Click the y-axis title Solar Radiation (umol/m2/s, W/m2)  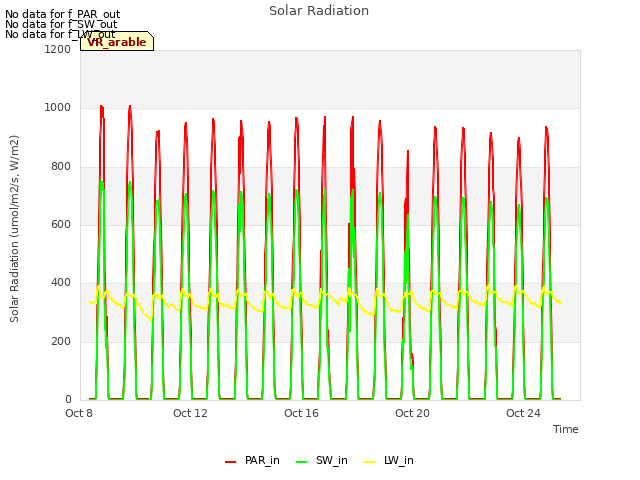point(14,229)
